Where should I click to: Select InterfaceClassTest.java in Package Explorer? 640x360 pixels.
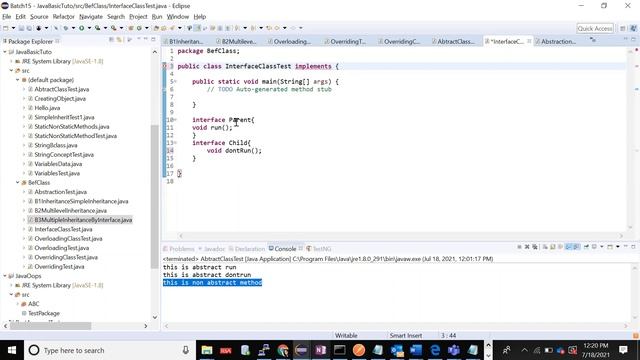63,229
